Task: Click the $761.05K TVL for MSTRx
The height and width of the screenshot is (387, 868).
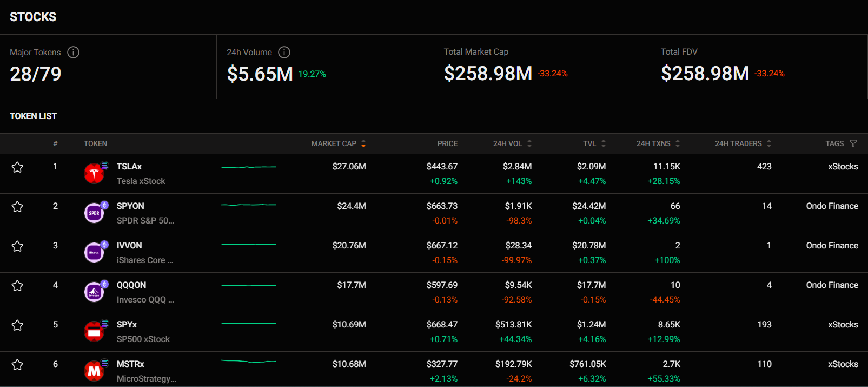Action: (x=588, y=364)
